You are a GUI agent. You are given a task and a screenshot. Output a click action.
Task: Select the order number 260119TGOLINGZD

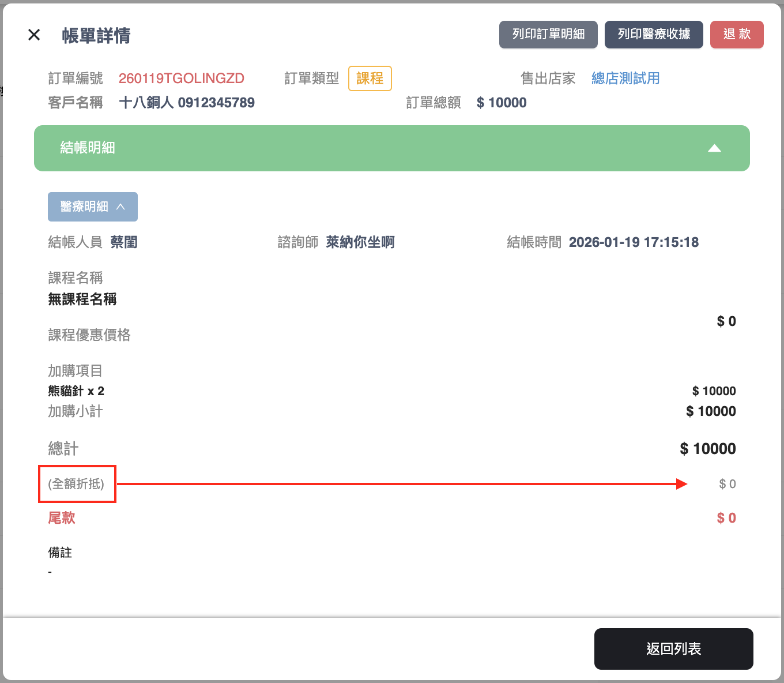181,78
